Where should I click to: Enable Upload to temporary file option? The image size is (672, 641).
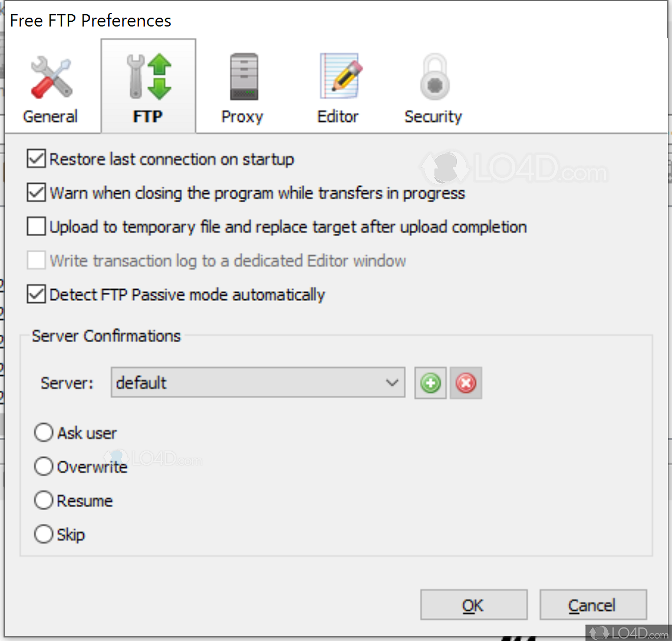[x=36, y=226]
